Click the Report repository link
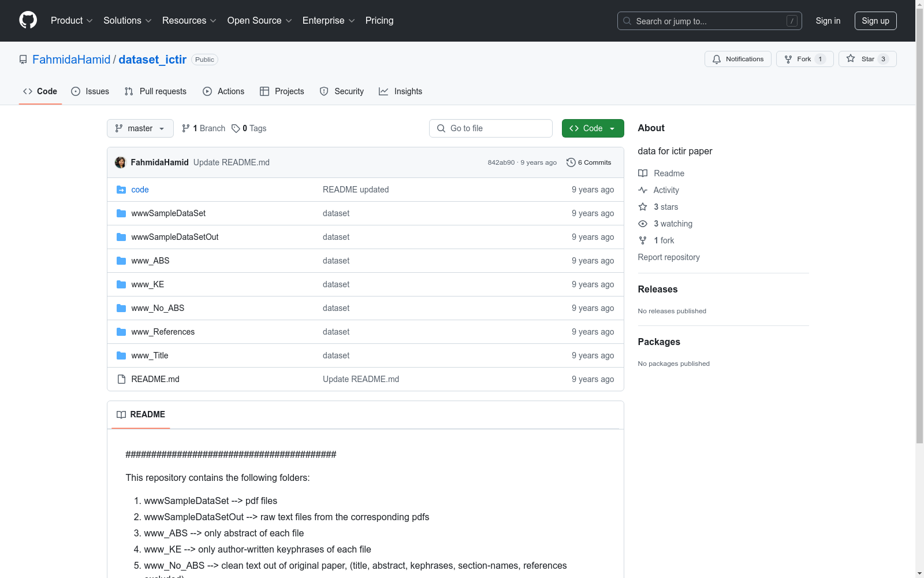This screenshot has width=924, height=578. tap(669, 257)
